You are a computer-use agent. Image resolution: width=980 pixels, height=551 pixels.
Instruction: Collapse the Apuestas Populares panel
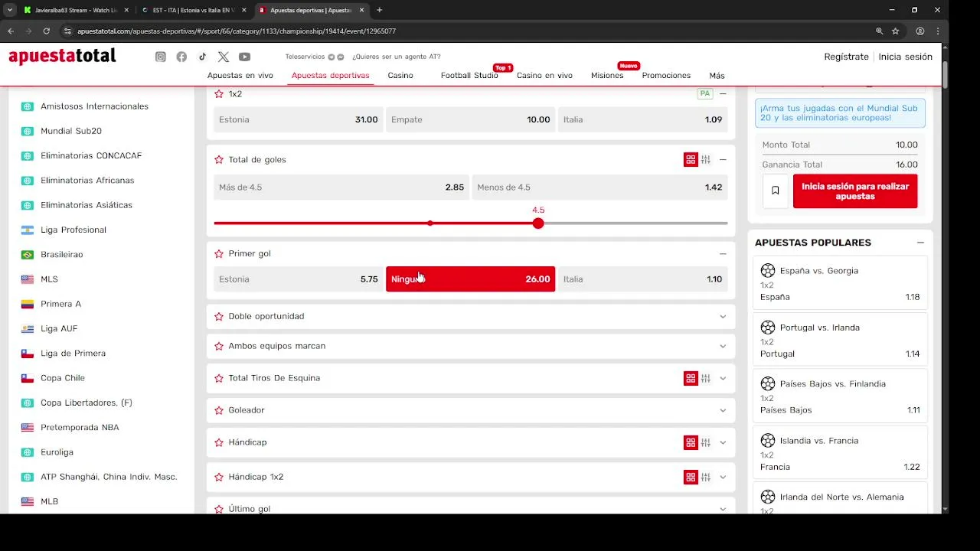tap(920, 243)
